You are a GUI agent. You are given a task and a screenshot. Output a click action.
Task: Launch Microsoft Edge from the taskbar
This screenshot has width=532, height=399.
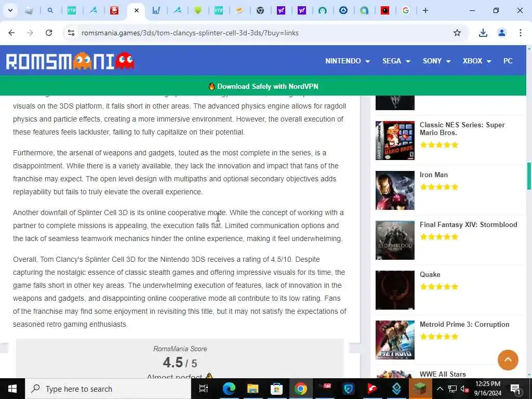coord(229,389)
